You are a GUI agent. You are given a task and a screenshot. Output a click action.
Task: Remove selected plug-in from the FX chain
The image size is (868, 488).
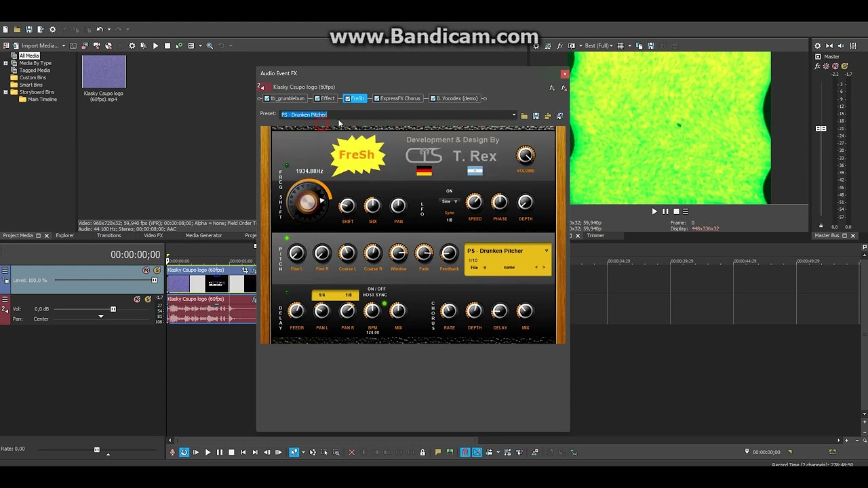(563, 87)
